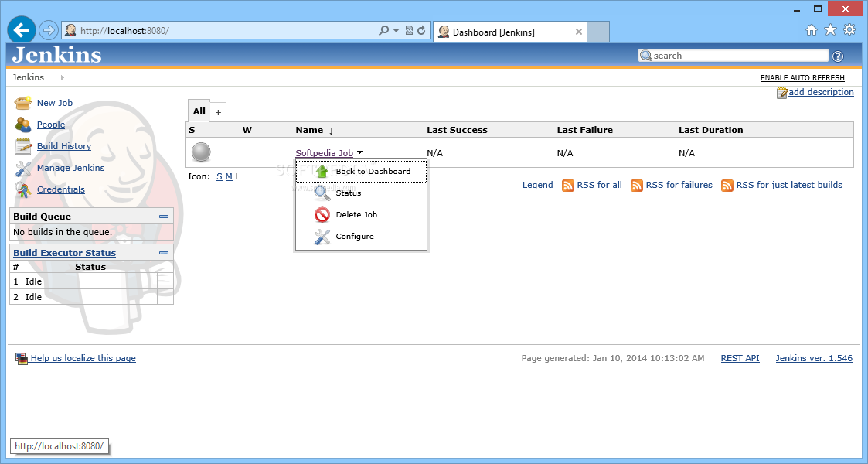Open the address bar search dropdown arrow
The image size is (868, 464).
pyautogui.click(x=396, y=31)
